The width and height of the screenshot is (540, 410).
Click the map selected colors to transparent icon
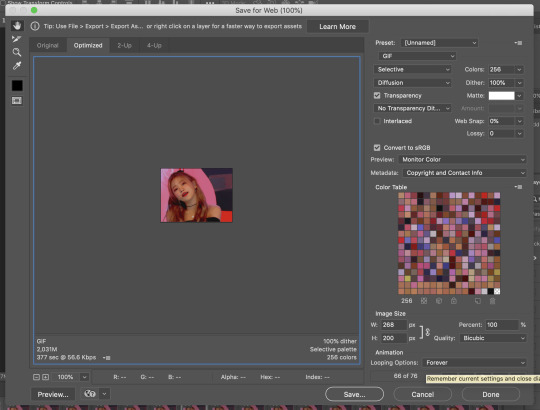[424, 301]
